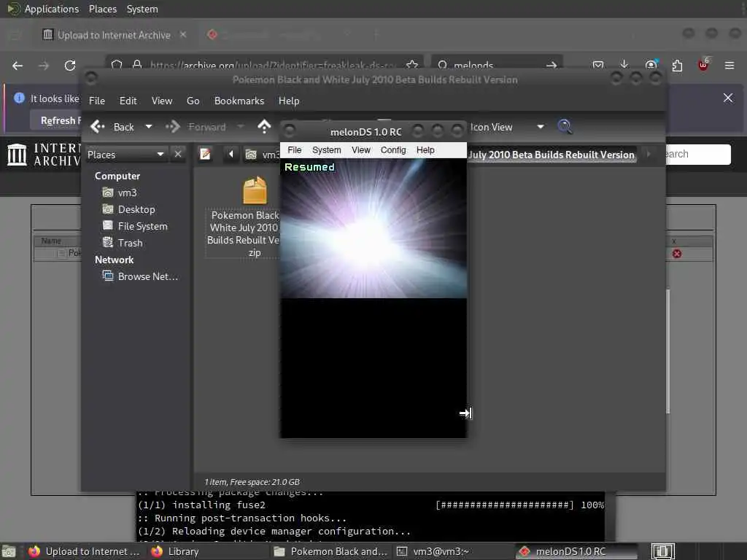Click Firefox forward arrow
This screenshot has height=560, width=747.
click(44, 66)
